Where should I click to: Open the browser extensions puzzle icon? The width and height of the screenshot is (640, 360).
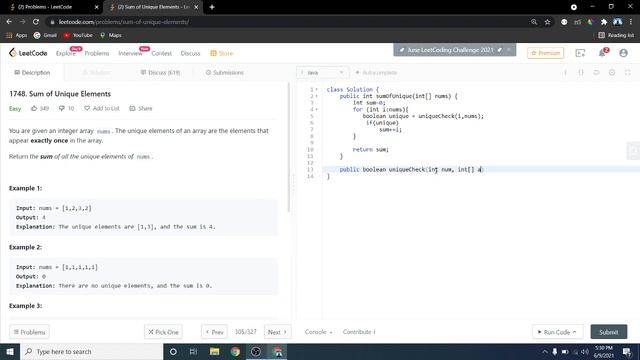pos(604,22)
